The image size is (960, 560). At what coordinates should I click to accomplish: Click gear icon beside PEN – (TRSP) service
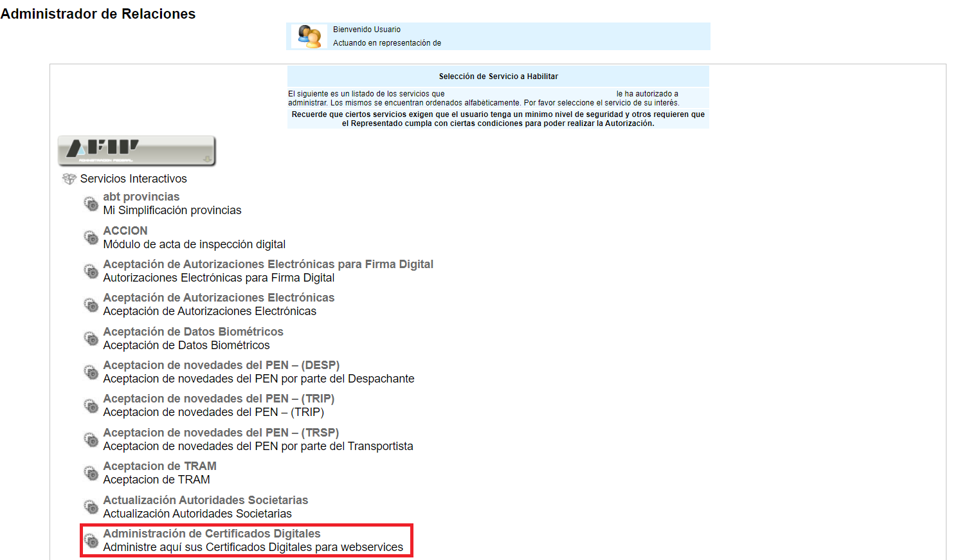tap(91, 439)
